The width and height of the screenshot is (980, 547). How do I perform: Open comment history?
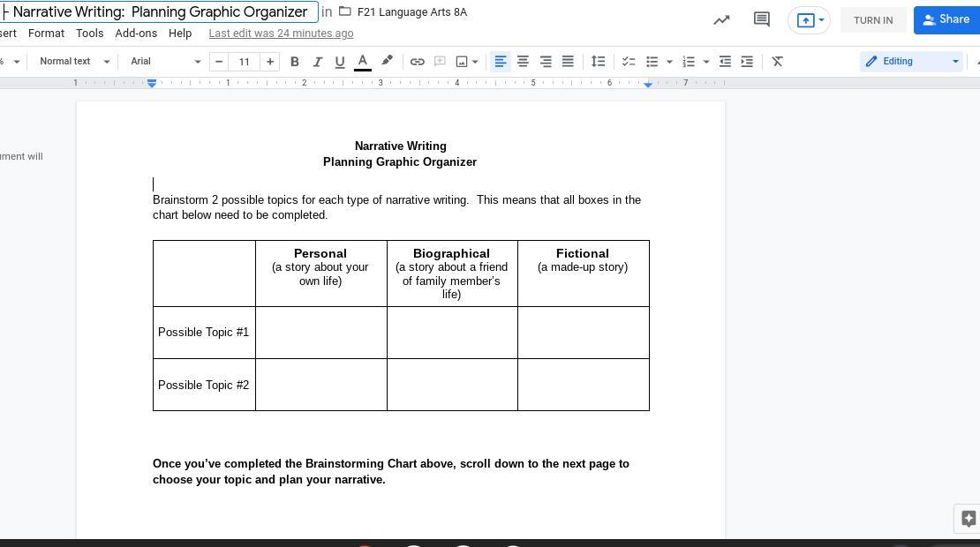761,19
